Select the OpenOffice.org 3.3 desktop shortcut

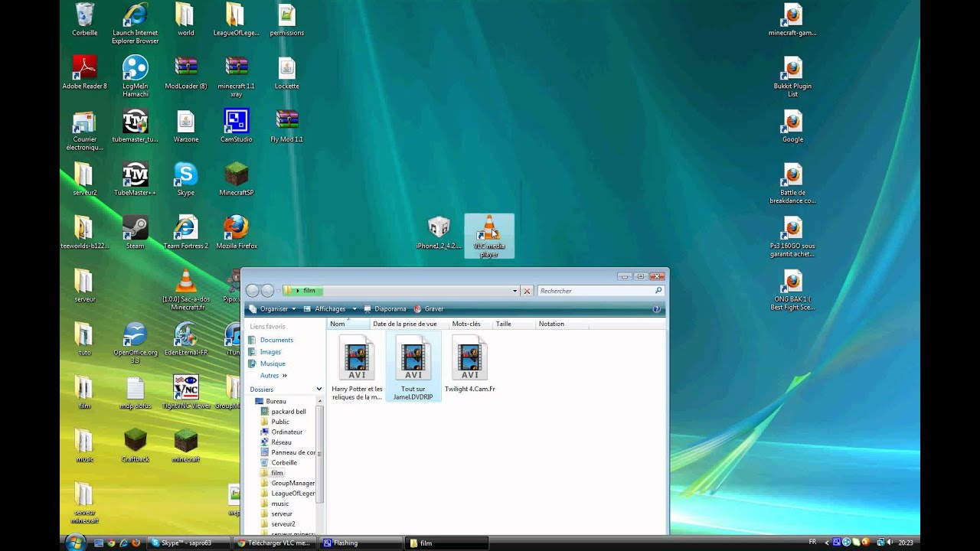point(135,343)
